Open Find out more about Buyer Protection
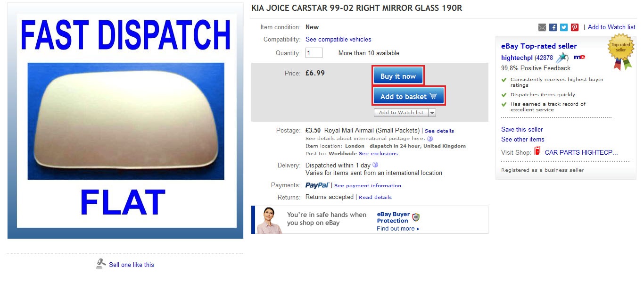 point(398,229)
